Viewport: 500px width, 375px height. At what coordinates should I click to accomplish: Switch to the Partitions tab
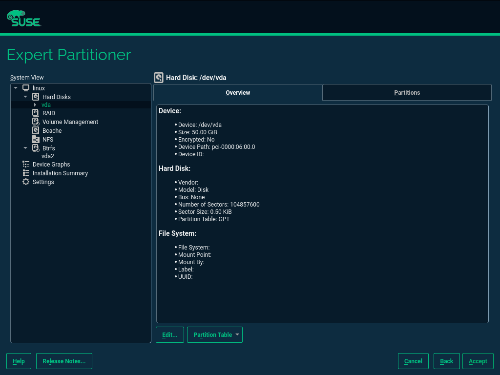tap(407, 93)
